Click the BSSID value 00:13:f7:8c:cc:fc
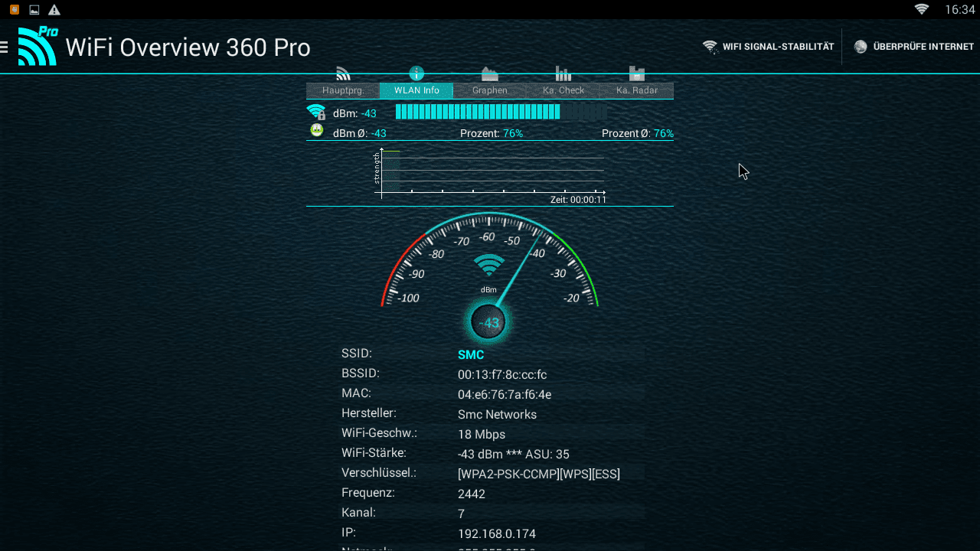 click(502, 375)
